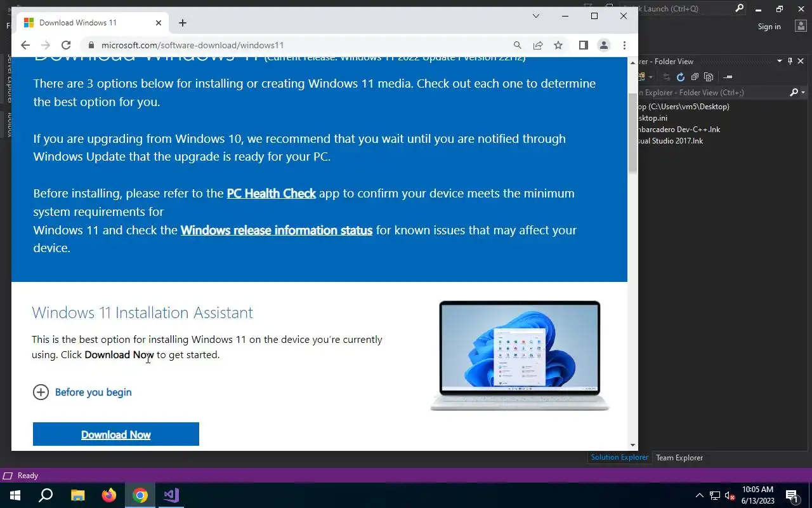
Task: Refresh Solution Explorer folder view
Action: click(681, 77)
